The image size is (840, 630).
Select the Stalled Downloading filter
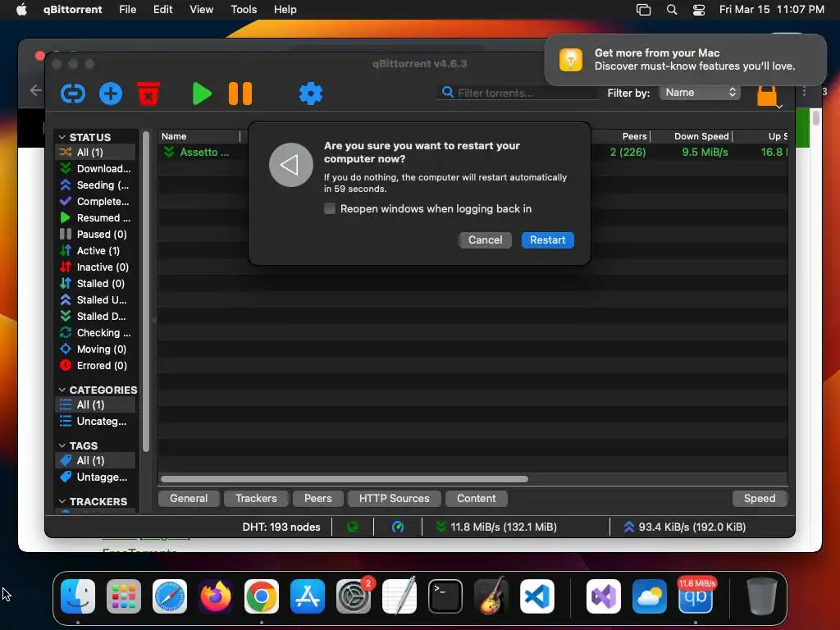tap(95, 317)
